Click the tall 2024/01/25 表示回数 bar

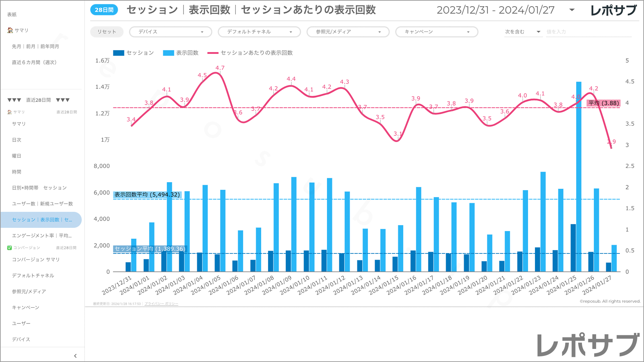[579, 168]
